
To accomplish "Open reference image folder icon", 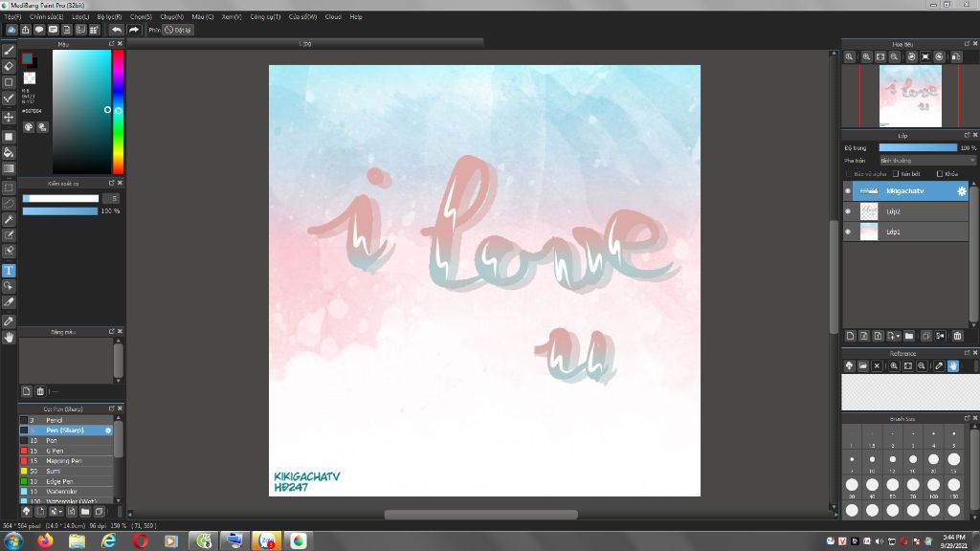I will click(863, 366).
